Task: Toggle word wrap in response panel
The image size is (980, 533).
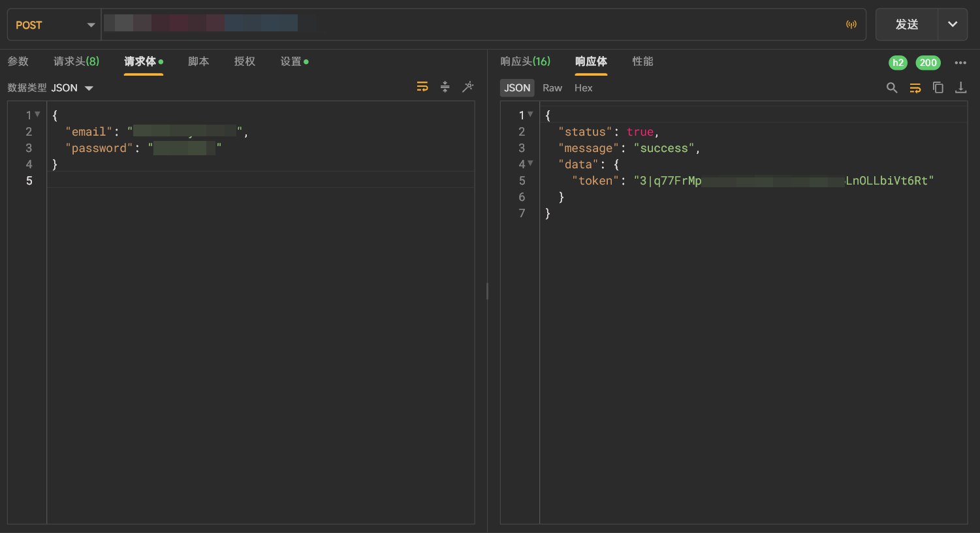Action: (915, 87)
